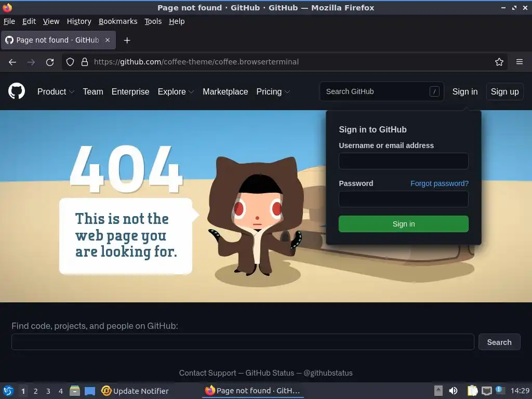
Task: Focus the Password input field
Action: coord(403,199)
